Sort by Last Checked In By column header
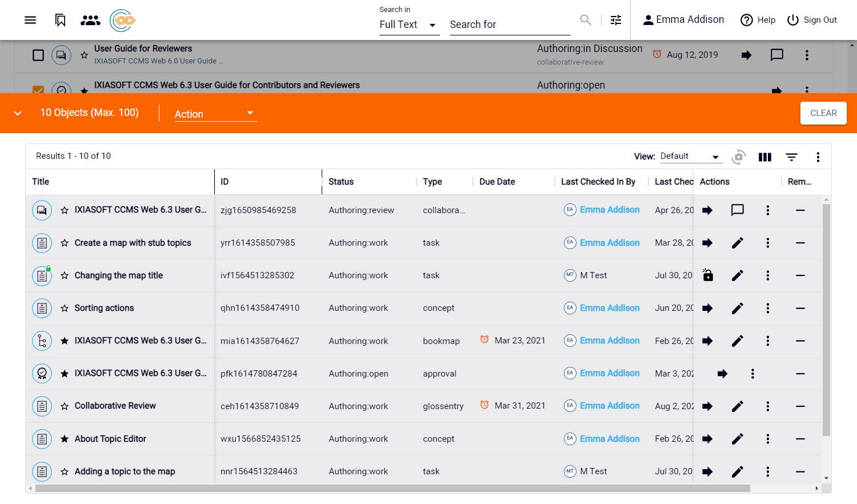This screenshot has height=504, width=857. click(598, 182)
